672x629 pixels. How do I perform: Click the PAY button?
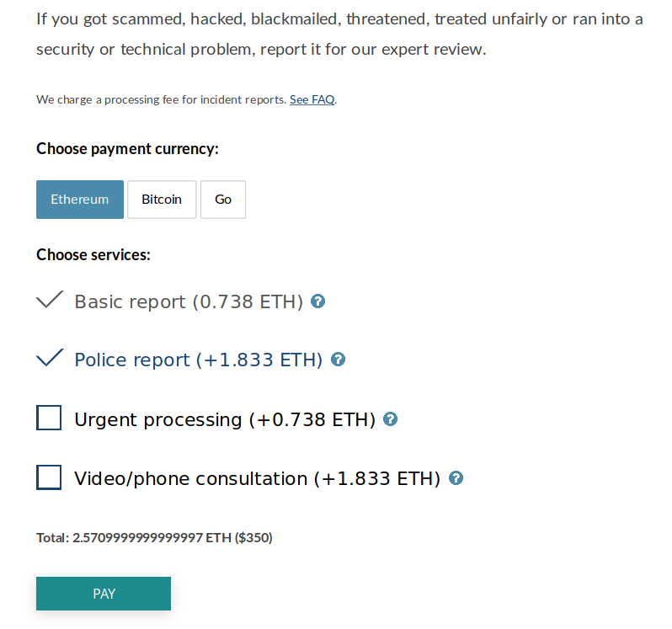click(104, 594)
